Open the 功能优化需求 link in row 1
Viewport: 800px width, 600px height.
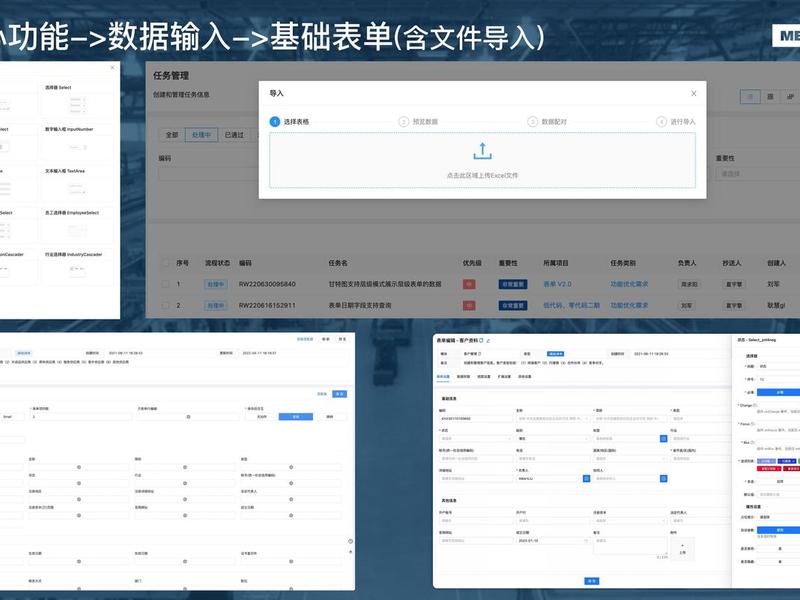(629, 284)
